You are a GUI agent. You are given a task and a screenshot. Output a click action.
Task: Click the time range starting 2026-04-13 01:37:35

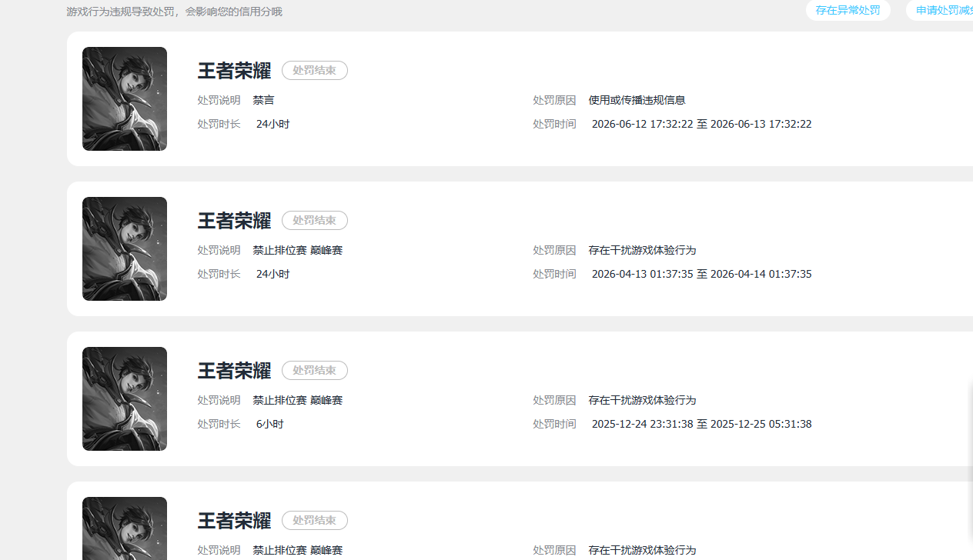pos(701,274)
